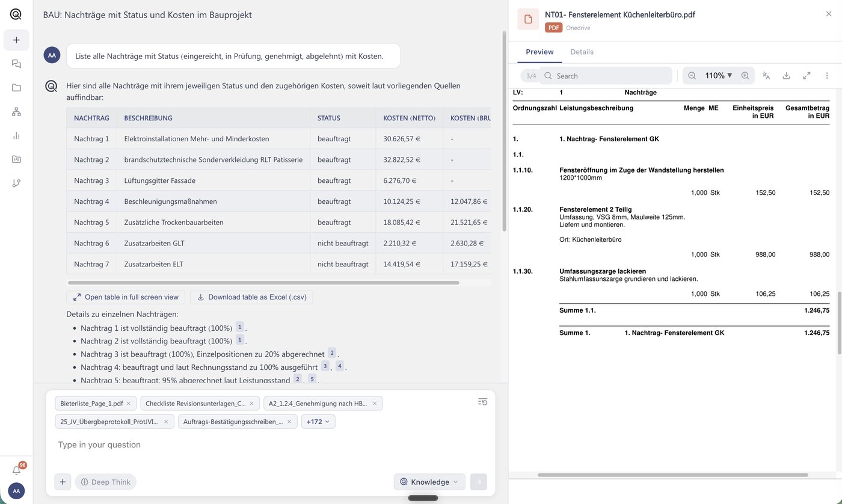Open the folder-with-chart icon in the sidebar
This screenshot has width=842, height=504.
[16, 159]
